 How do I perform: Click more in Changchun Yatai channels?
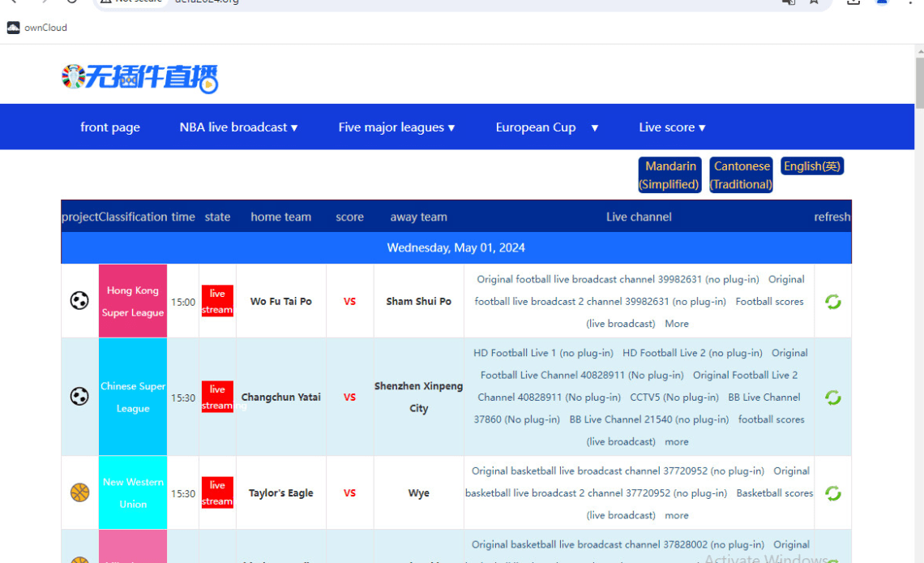677,441
